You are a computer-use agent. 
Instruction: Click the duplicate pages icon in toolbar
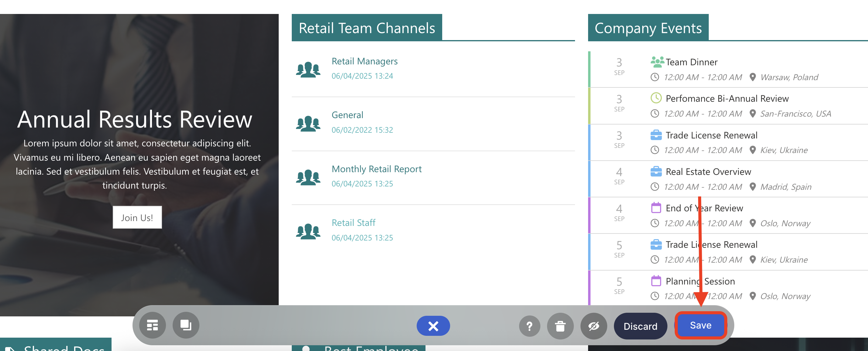point(186,325)
